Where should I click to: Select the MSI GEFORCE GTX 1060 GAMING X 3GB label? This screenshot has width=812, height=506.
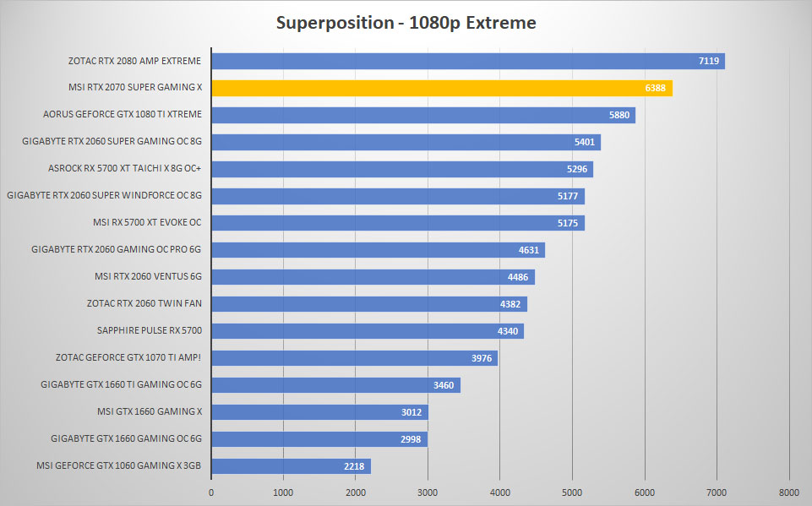118,465
